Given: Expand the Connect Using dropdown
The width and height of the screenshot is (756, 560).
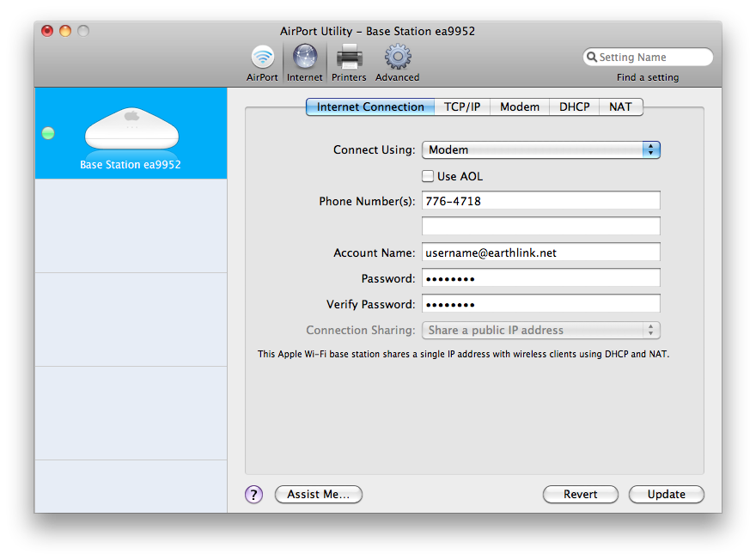Looking at the screenshot, I should (540, 149).
